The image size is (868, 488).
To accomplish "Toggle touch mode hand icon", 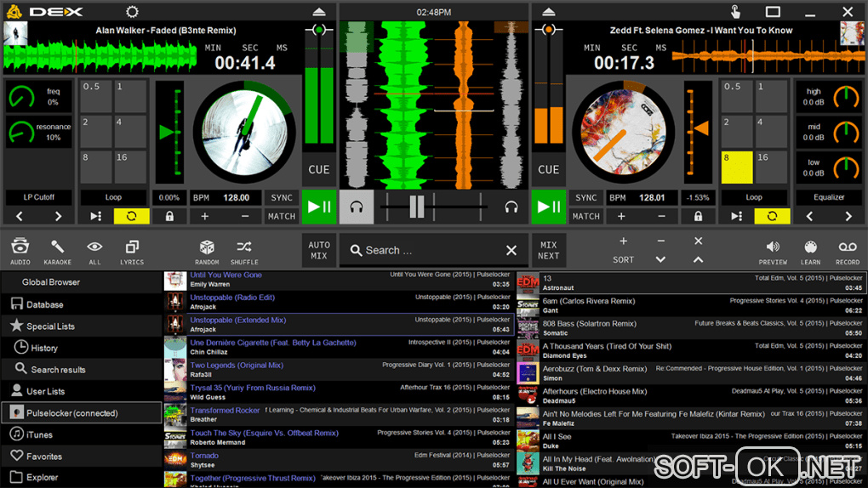I will [735, 12].
